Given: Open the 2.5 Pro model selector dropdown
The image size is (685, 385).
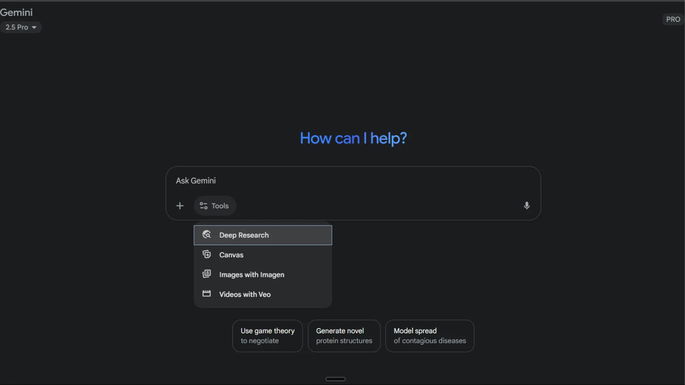Looking at the screenshot, I should coord(20,27).
